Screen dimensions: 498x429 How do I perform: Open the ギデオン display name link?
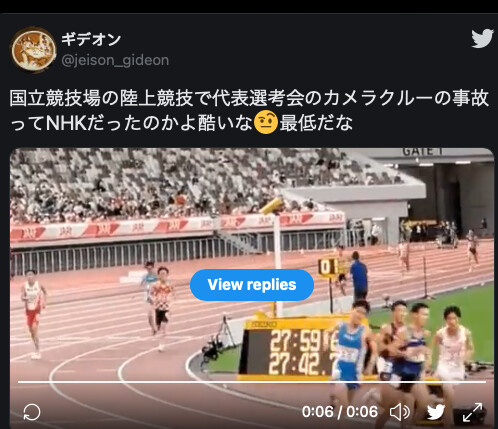point(91,40)
